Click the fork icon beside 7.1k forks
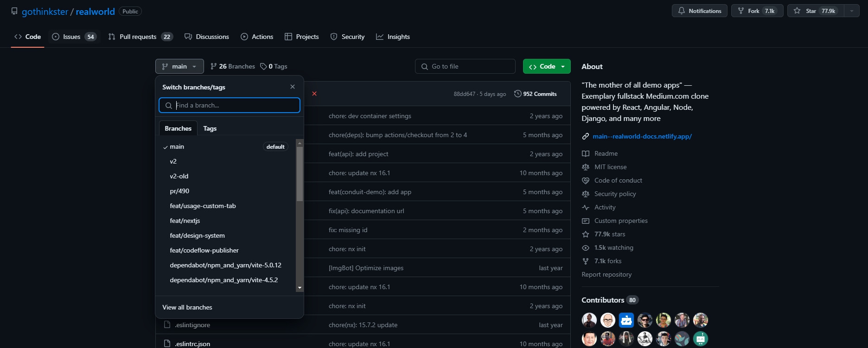Screen dimensions: 868x348 click(586, 261)
